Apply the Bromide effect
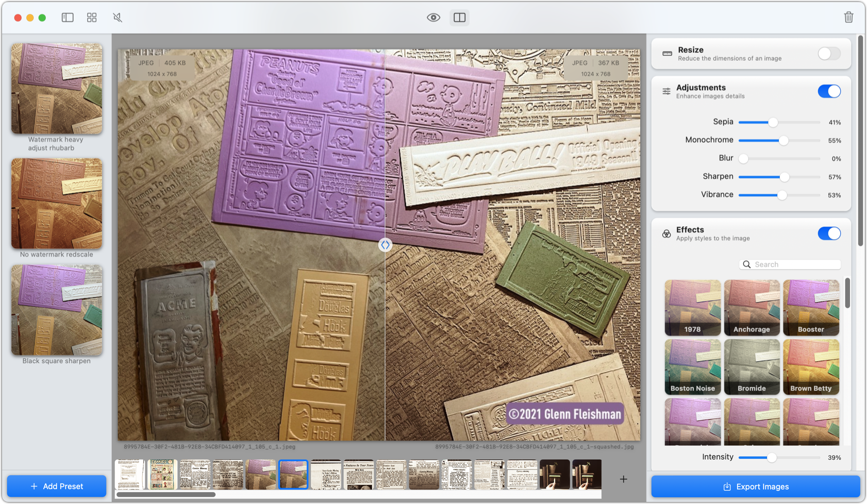 pos(752,367)
